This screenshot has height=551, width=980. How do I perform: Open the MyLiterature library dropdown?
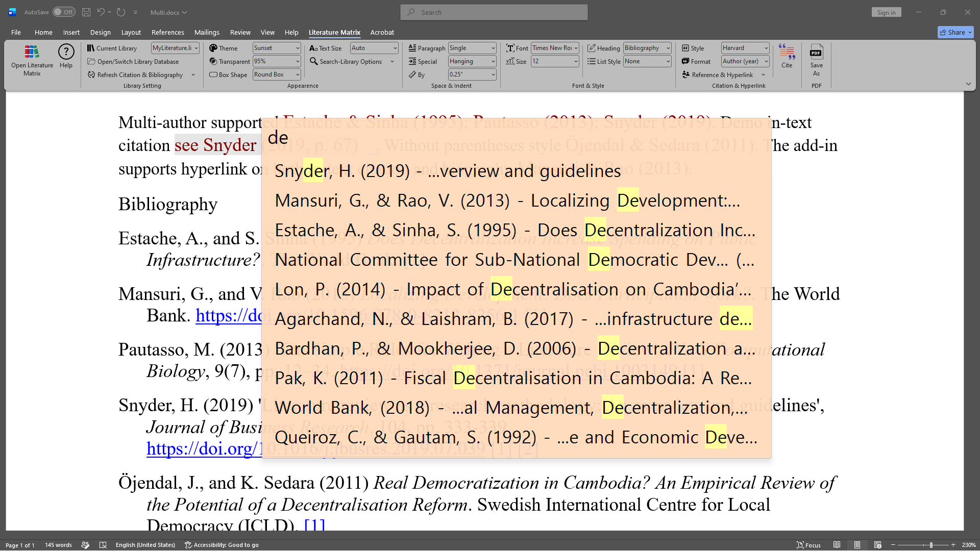click(196, 48)
